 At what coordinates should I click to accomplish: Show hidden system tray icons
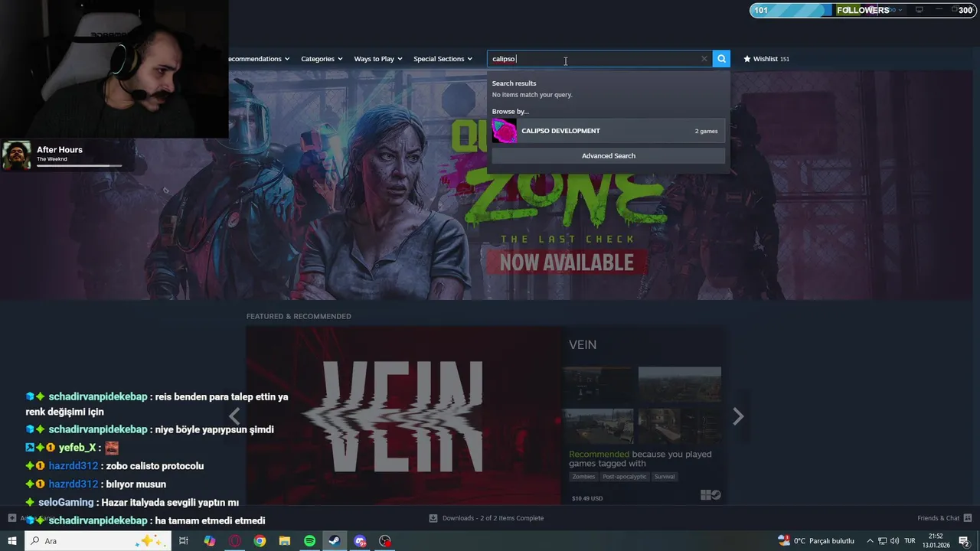pos(870,541)
